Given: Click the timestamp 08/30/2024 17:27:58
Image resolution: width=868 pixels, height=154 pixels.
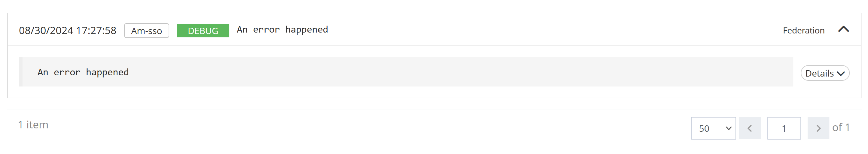Looking at the screenshot, I should [x=67, y=31].
